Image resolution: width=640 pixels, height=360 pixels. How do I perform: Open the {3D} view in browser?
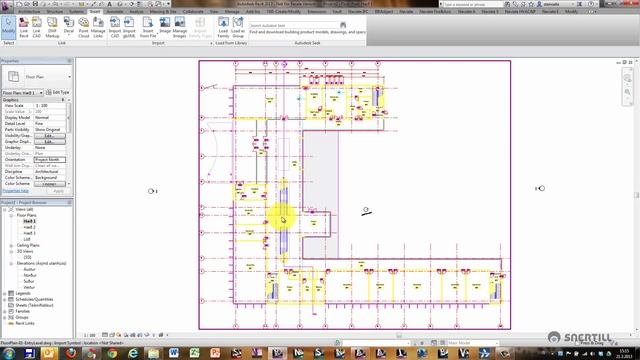point(27,258)
